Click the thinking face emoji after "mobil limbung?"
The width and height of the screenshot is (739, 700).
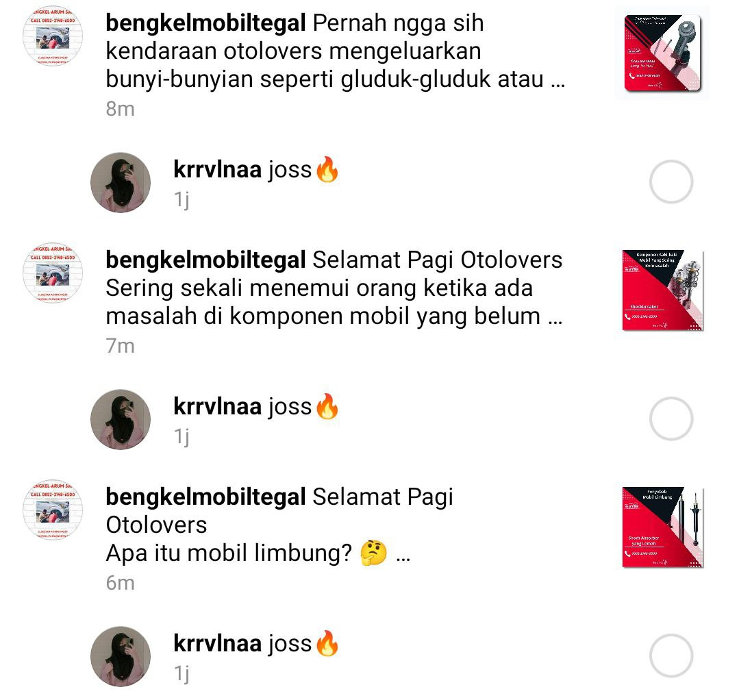click(x=373, y=553)
